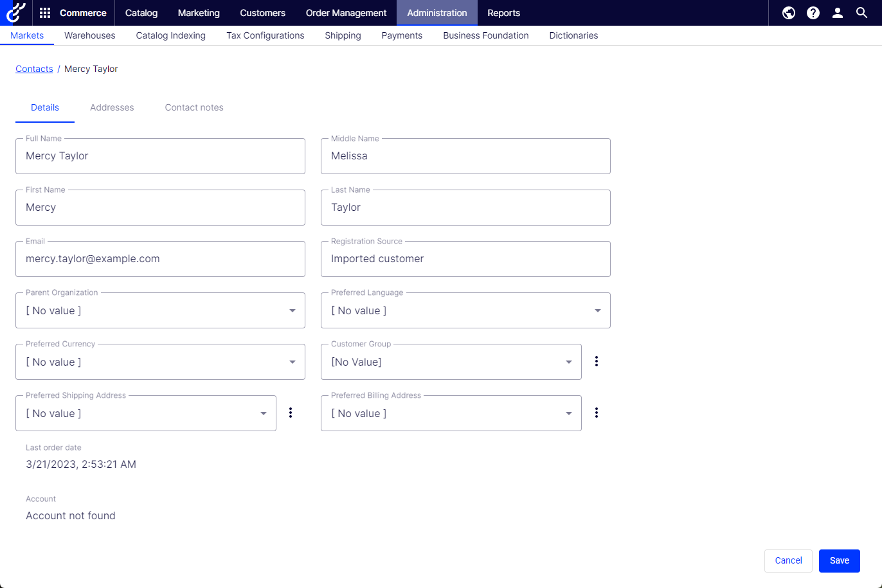Open the Order Management menu
This screenshot has width=882, height=588.
(x=346, y=13)
